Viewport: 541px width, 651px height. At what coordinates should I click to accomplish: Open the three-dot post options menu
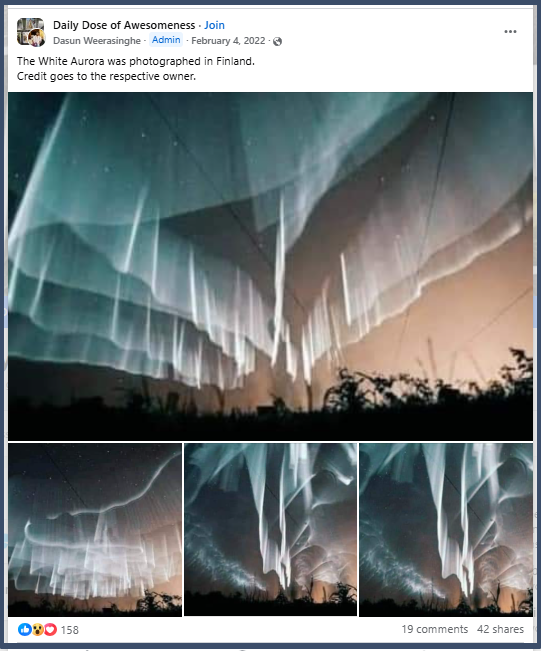click(510, 32)
